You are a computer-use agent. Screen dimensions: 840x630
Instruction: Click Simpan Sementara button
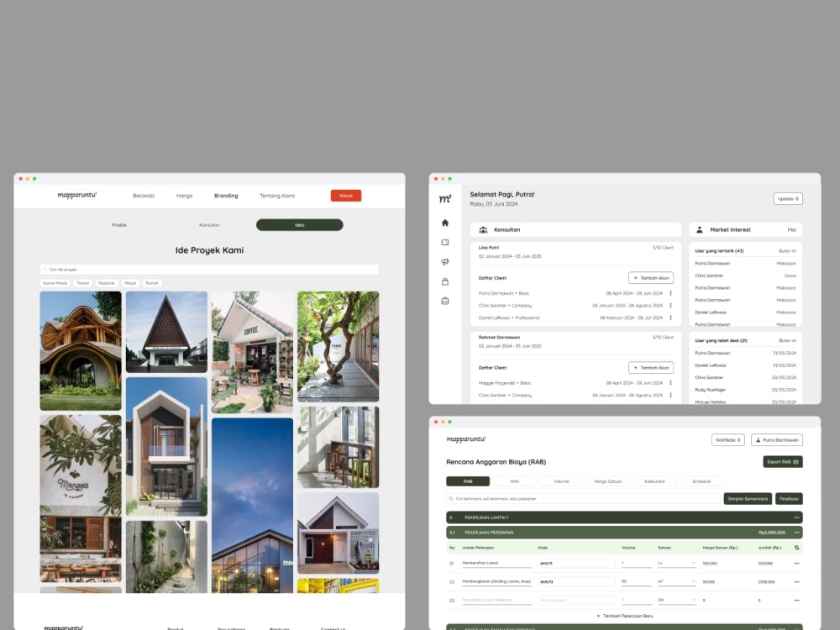[748, 499]
